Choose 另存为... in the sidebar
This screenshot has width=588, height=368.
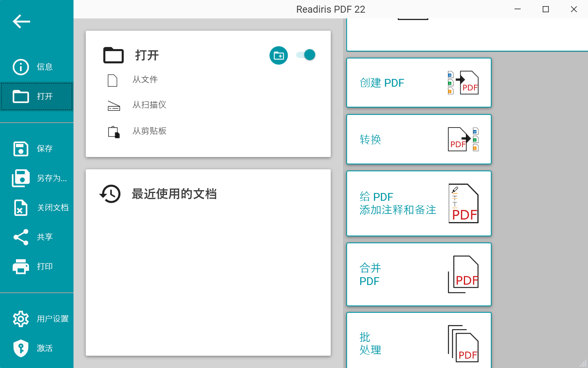[x=37, y=178]
